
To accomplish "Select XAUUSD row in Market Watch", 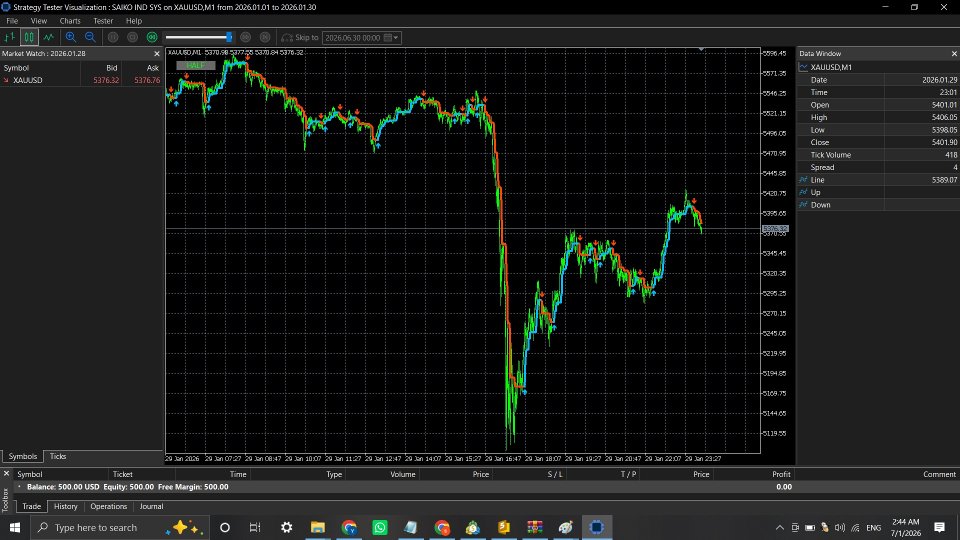I will click(x=81, y=80).
